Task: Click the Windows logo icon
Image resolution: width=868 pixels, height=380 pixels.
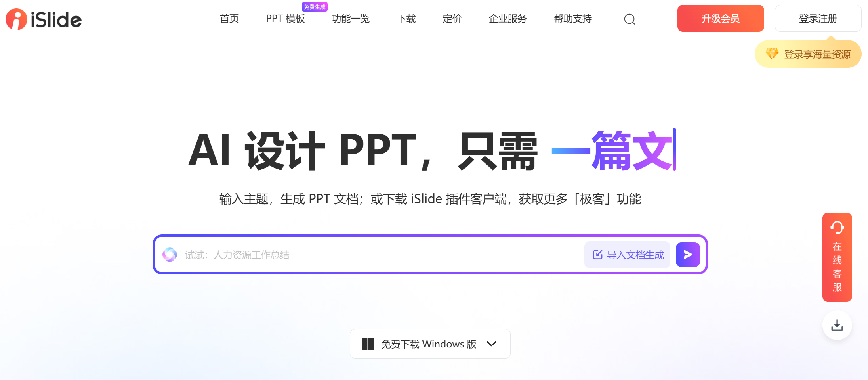Action: tap(368, 344)
